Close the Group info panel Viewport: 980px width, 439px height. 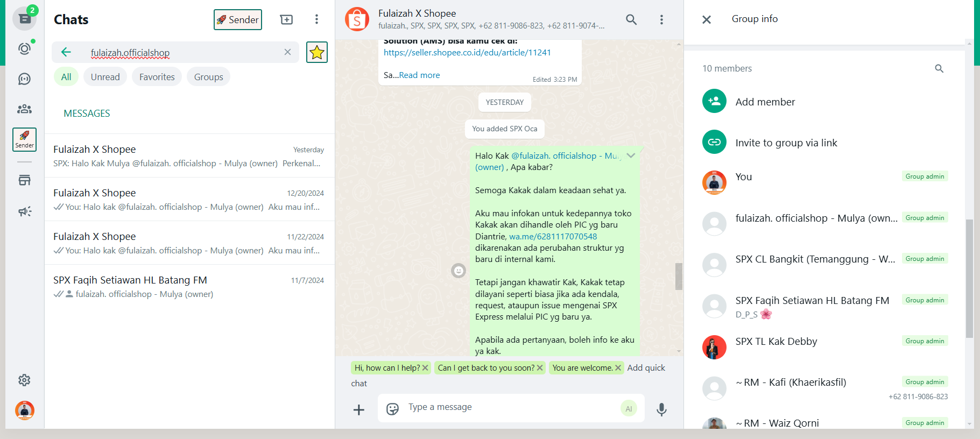coord(707,20)
